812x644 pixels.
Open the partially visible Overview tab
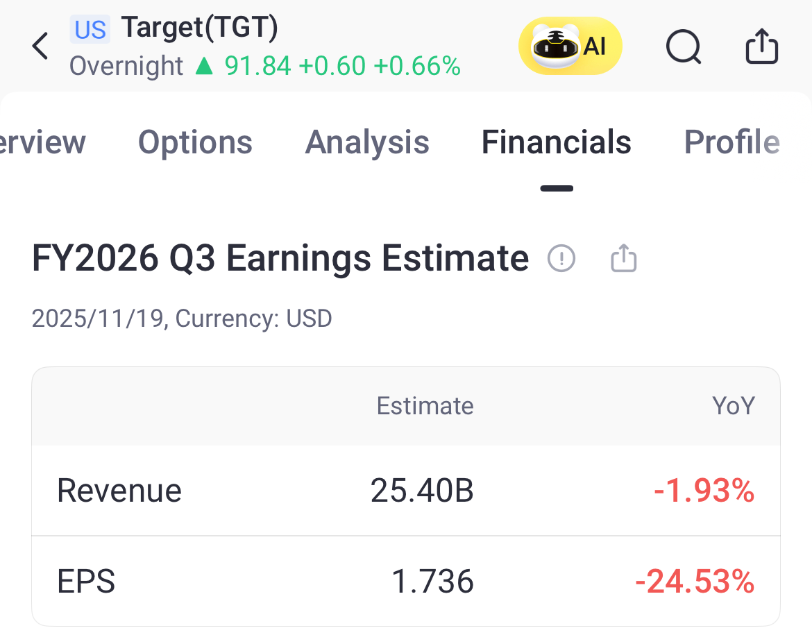click(43, 142)
